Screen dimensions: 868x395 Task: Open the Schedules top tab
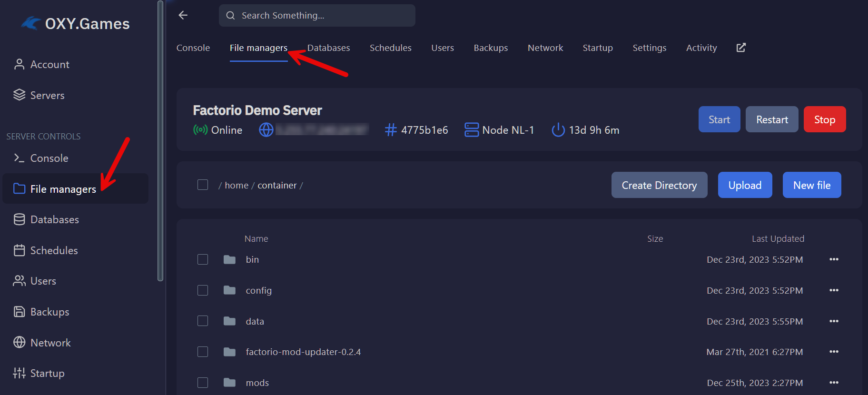(391, 48)
